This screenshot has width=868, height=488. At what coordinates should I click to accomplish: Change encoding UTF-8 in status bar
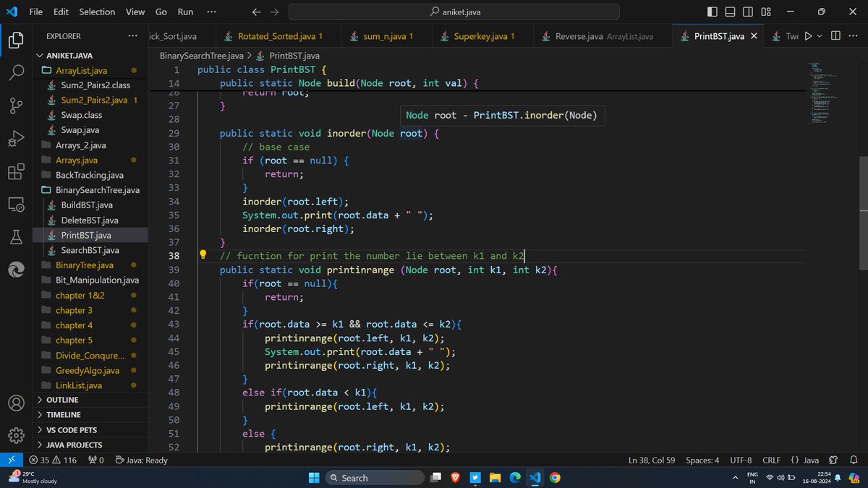tap(740, 460)
